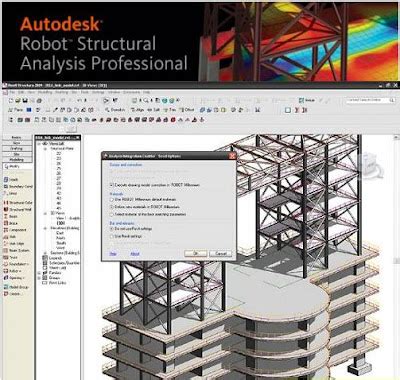Close the project browser panel
Viewport: 400px width, 380px height.
(x=78, y=137)
